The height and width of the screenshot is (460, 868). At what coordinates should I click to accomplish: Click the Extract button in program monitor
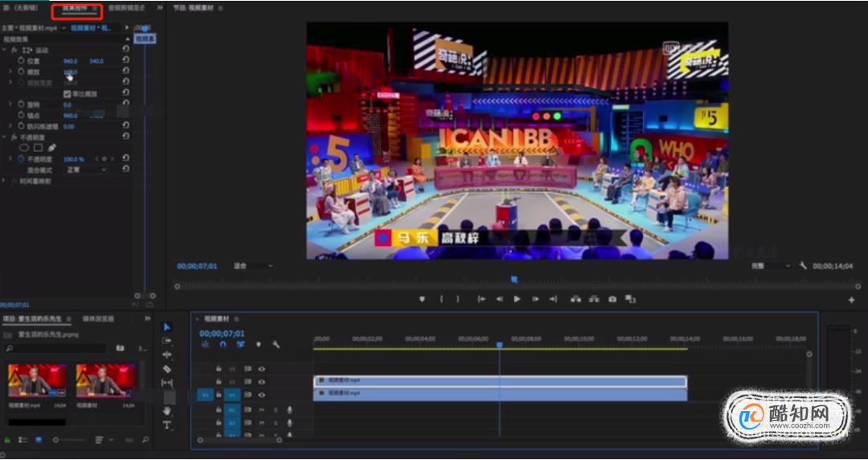point(594,299)
